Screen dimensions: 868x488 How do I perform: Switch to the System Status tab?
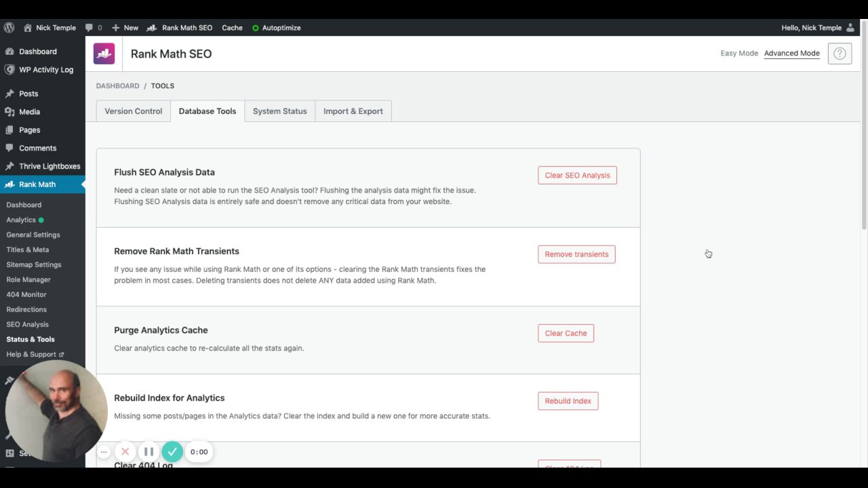[x=279, y=111]
